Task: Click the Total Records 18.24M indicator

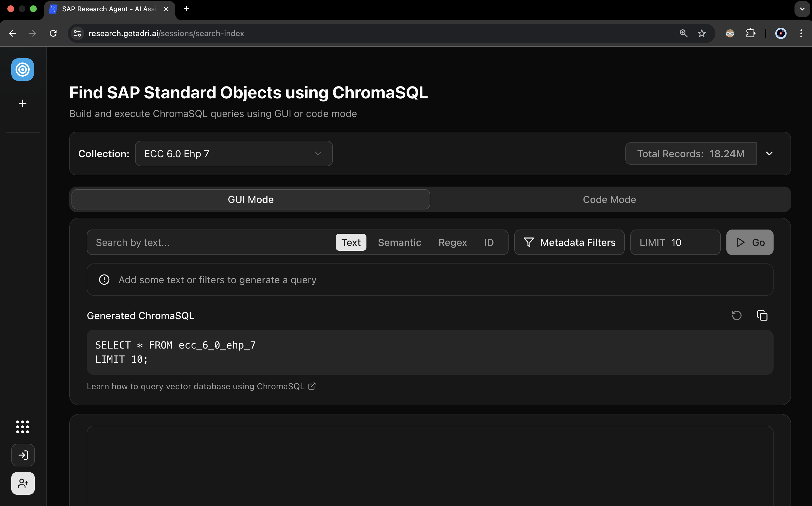Action: click(x=691, y=153)
